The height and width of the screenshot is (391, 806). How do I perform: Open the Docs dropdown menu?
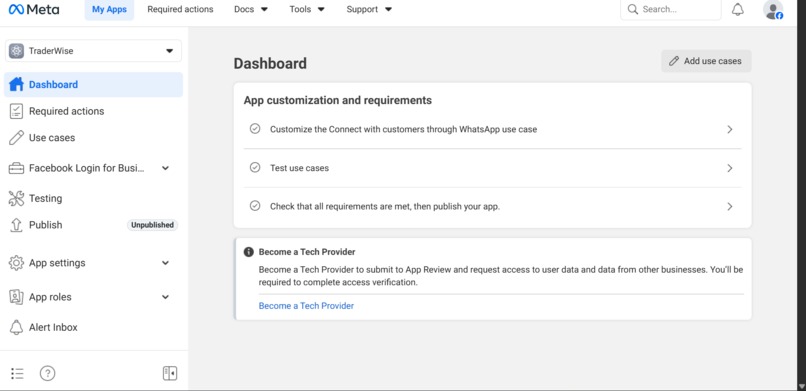tap(251, 9)
